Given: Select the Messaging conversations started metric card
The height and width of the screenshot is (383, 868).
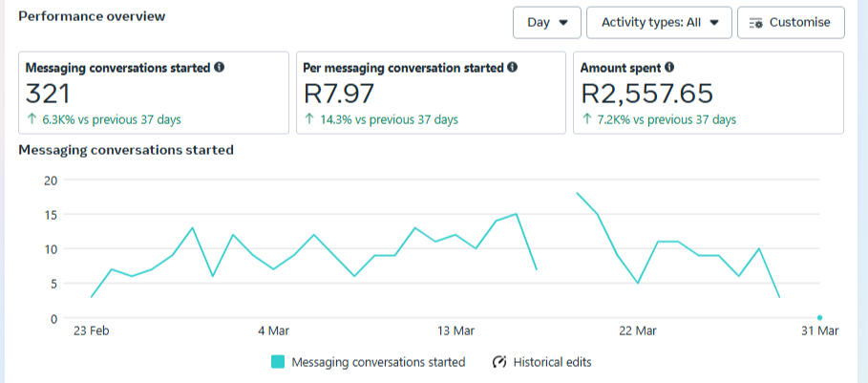Looking at the screenshot, I should point(153,93).
